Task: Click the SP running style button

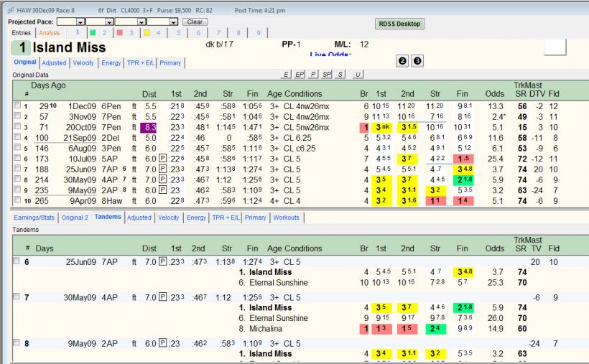Action: [x=327, y=75]
